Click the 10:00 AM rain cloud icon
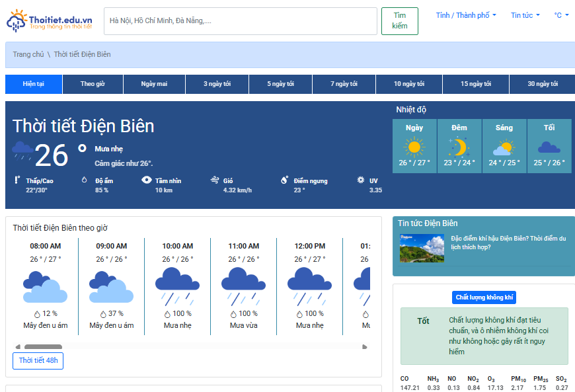 coord(177,284)
